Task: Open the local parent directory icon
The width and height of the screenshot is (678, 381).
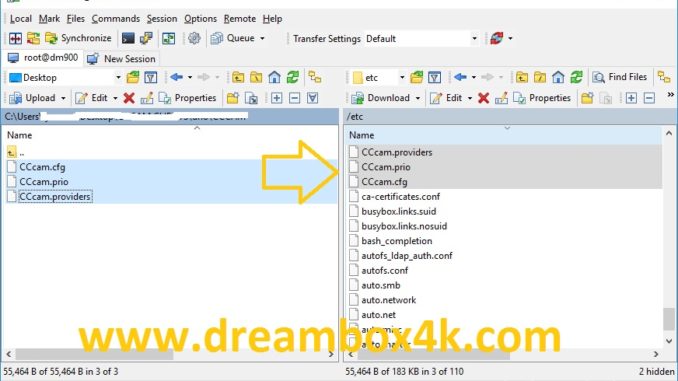Action: 238,77
